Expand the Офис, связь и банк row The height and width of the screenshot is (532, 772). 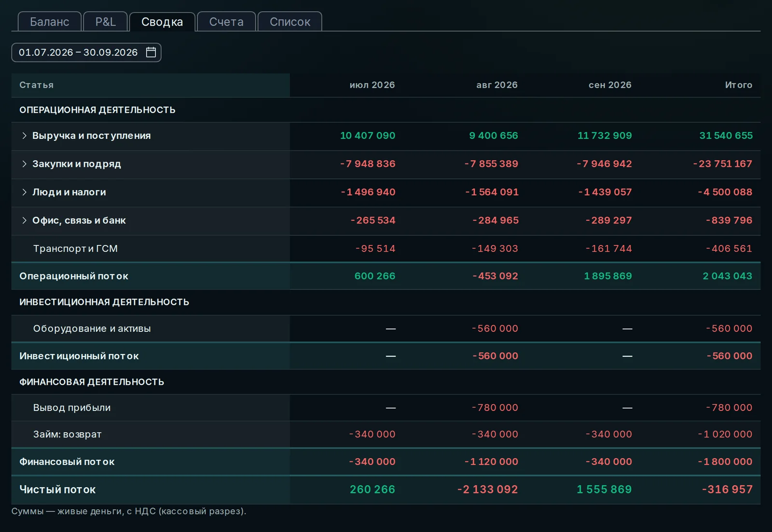(x=24, y=220)
